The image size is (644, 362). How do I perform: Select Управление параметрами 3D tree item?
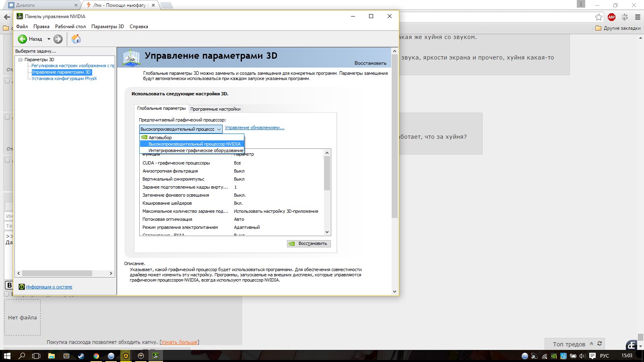(x=62, y=72)
